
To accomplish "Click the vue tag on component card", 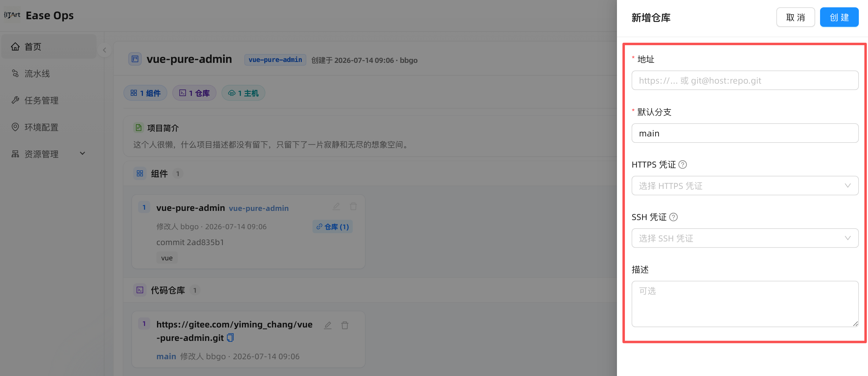I will pos(167,258).
